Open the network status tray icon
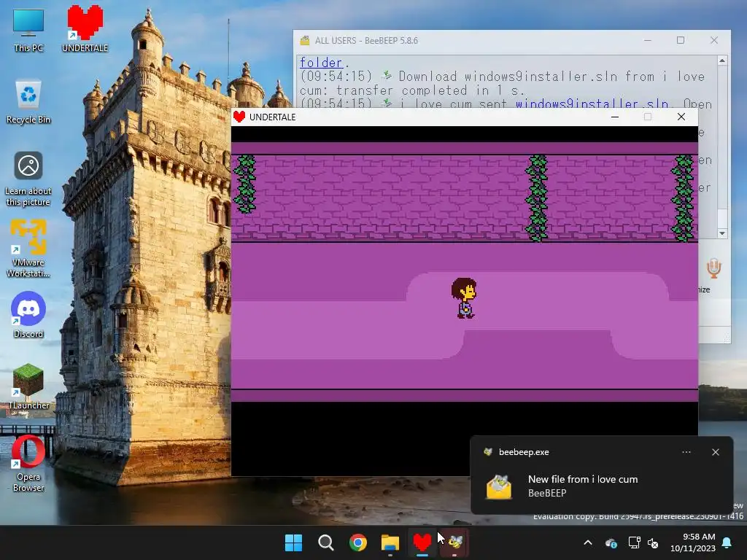The height and width of the screenshot is (560, 747). tap(634, 542)
